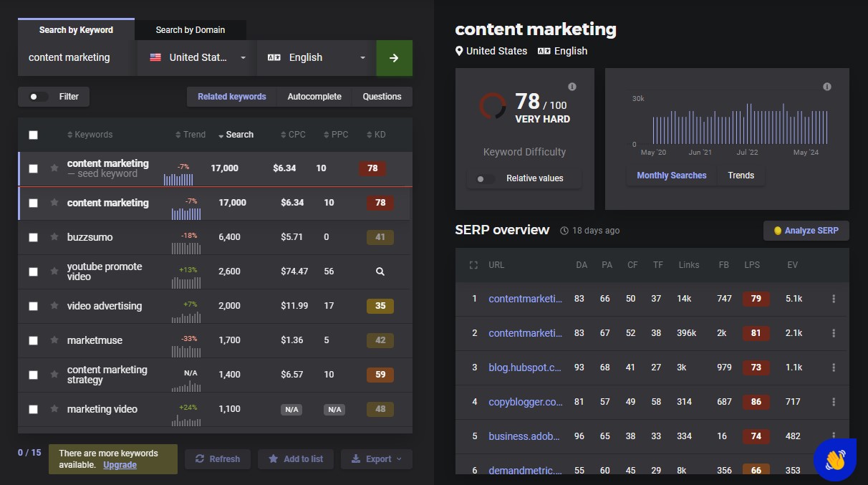
Task: Open the Export dropdown
Action: pos(377,459)
